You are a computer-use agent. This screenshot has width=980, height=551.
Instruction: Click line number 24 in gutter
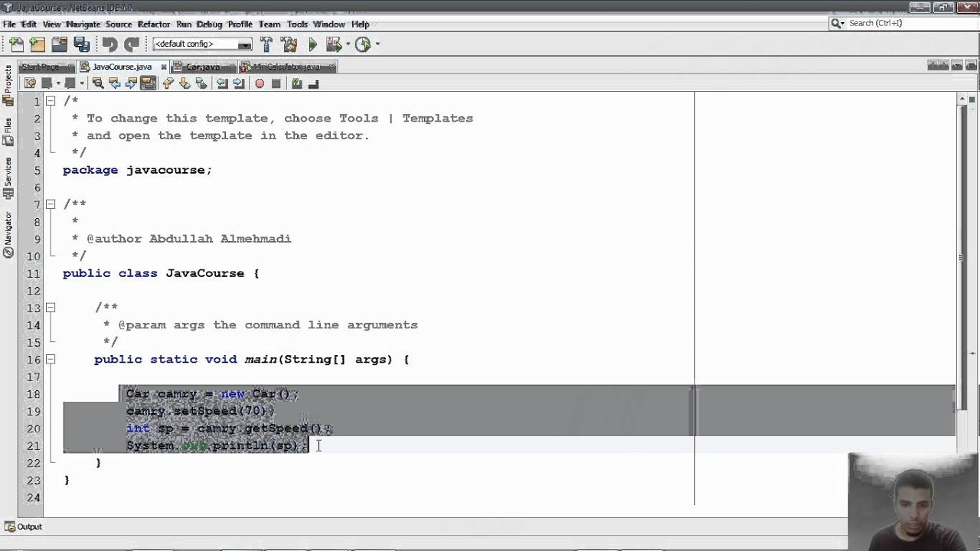(x=32, y=497)
